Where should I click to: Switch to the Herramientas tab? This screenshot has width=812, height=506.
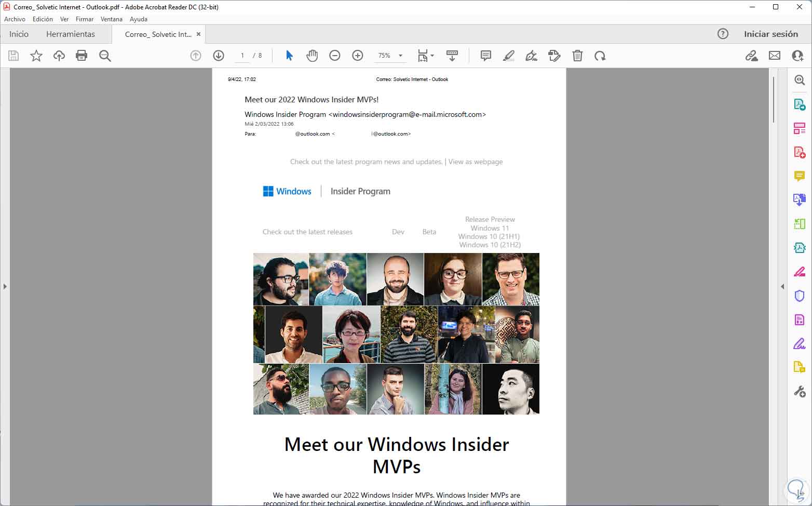71,34
